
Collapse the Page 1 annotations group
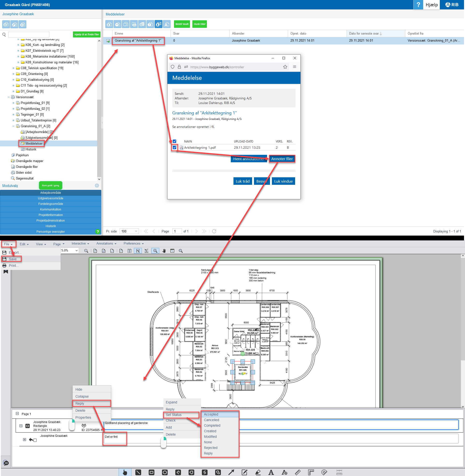[x=17, y=413]
